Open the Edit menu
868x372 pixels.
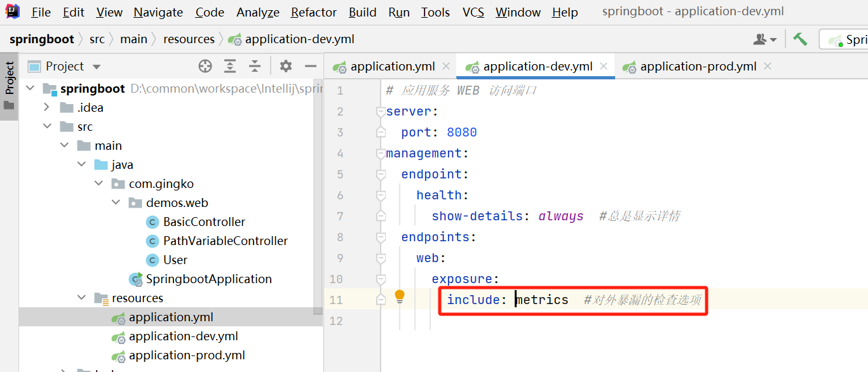(x=74, y=12)
